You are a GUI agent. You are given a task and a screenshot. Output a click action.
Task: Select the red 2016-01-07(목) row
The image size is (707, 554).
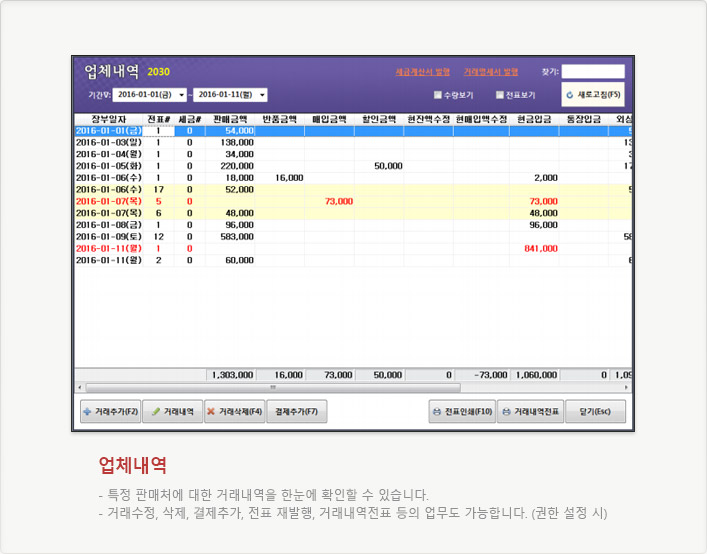[353, 201]
